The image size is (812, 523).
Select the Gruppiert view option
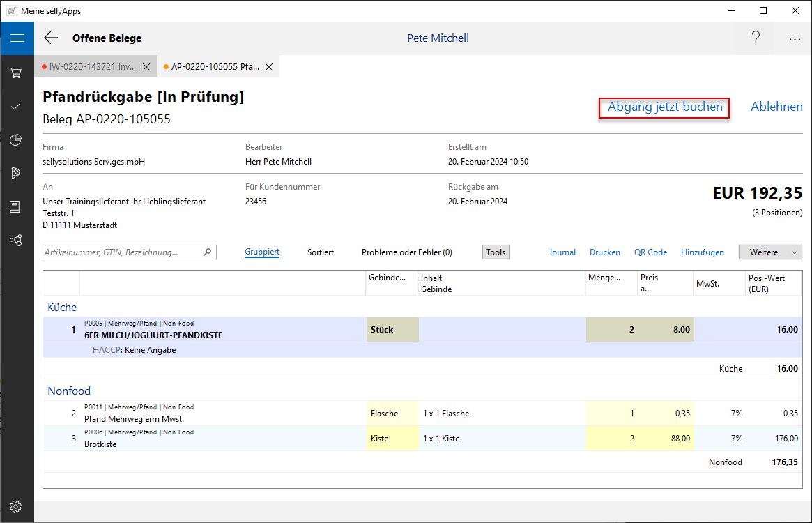tap(262, 252)
